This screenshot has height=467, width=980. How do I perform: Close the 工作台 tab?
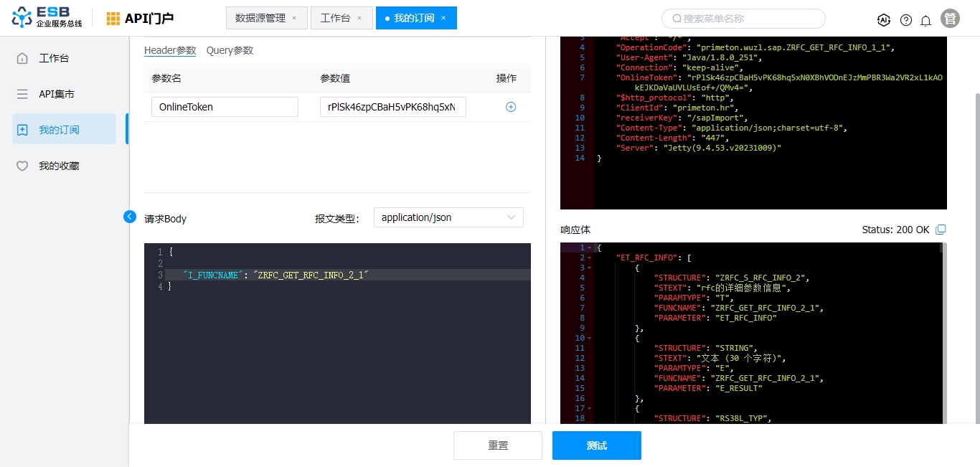[359, 18]
